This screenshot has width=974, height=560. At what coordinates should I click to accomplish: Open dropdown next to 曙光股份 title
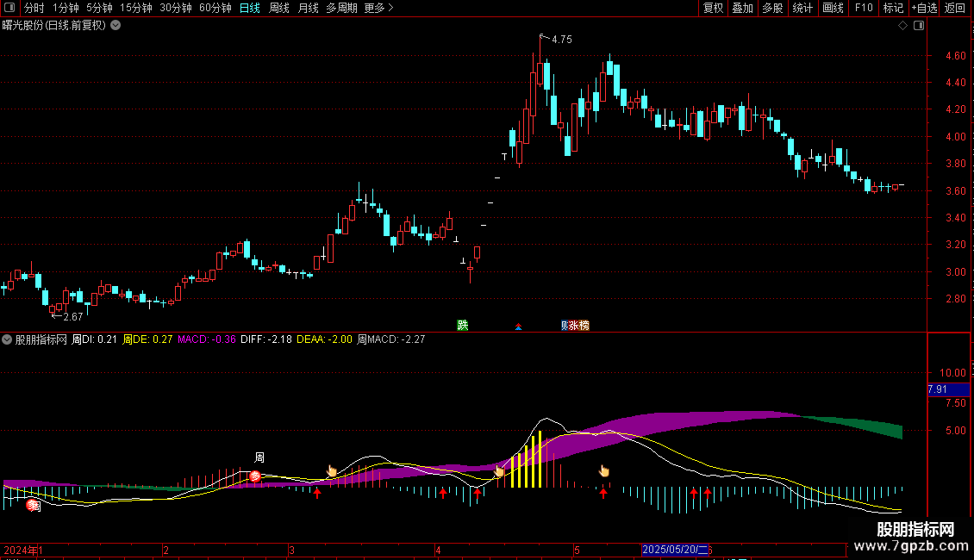pos(116,26)
